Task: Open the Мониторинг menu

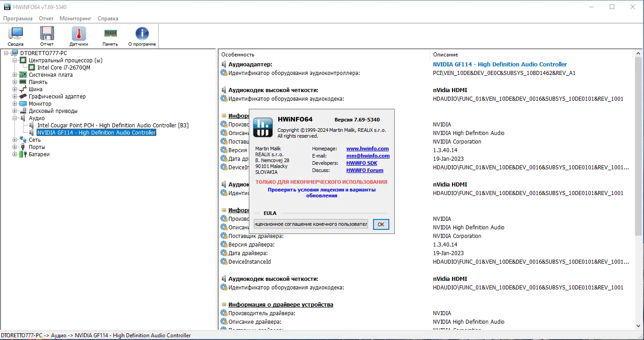Action: tap(75, 19)
